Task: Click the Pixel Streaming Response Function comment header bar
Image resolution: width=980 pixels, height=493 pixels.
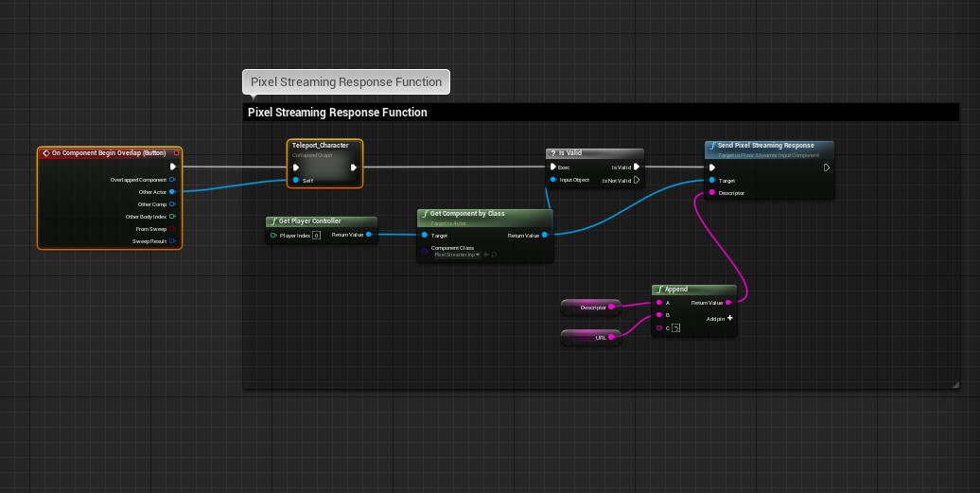Action: click(x=600, y=113)
